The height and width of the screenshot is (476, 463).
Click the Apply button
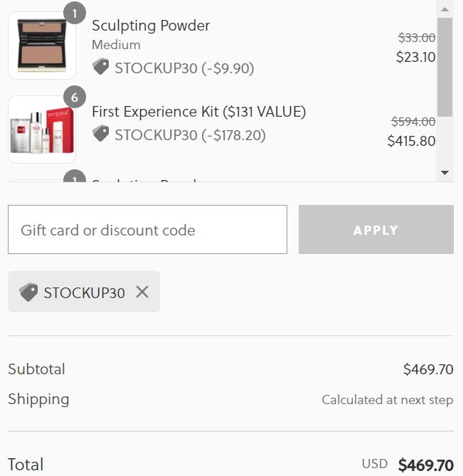[376, 230]
